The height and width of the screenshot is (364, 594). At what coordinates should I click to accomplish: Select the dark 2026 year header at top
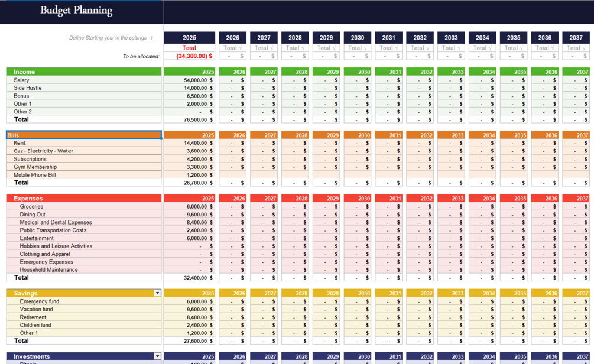233,37
